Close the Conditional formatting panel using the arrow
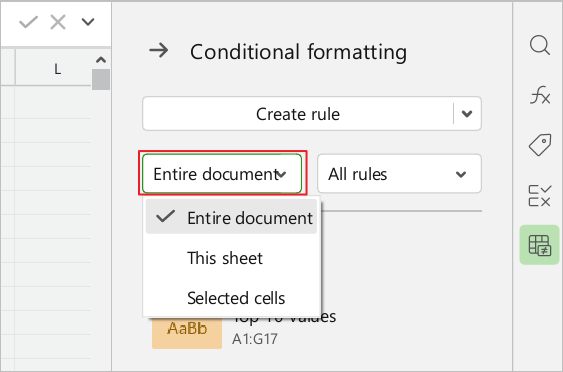The image size is (563, 372). 158,51
